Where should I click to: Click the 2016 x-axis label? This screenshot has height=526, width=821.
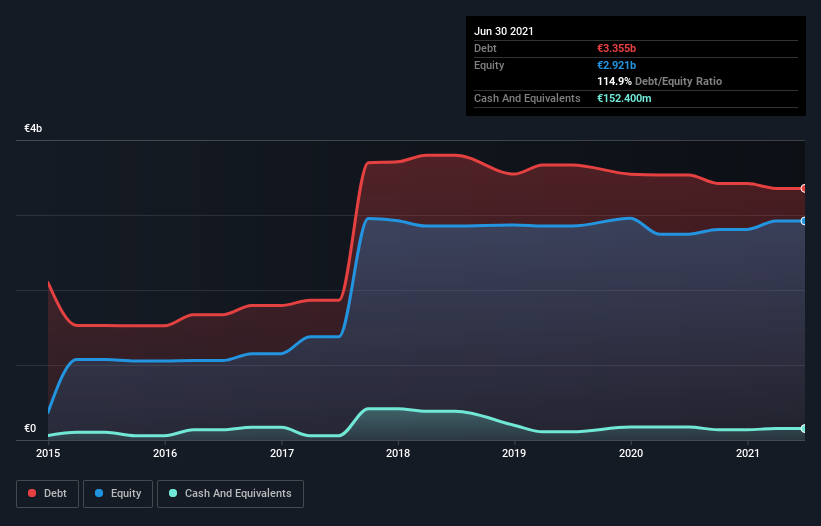[165, 453]
